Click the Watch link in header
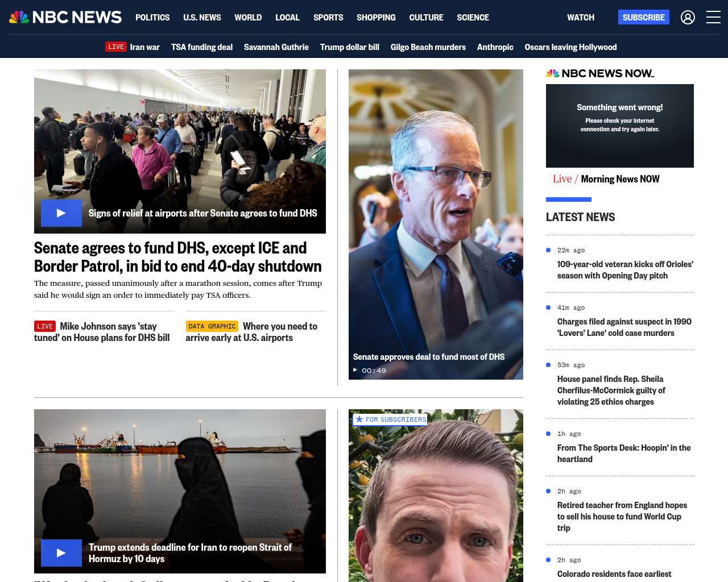 point(581,18)
